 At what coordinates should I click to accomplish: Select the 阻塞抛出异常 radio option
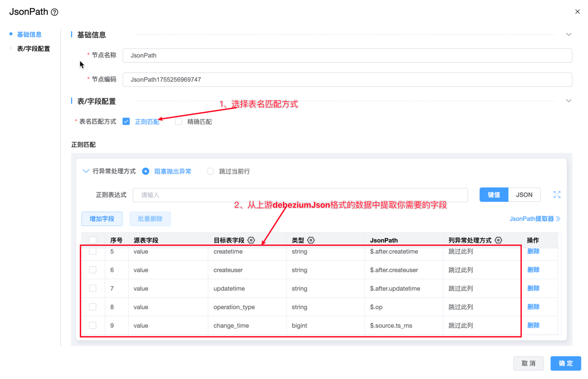coord(146,171)
